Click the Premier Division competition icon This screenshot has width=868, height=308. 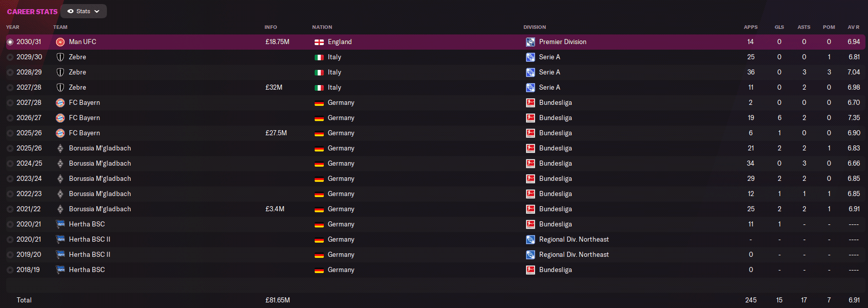[x=531, y=42]
